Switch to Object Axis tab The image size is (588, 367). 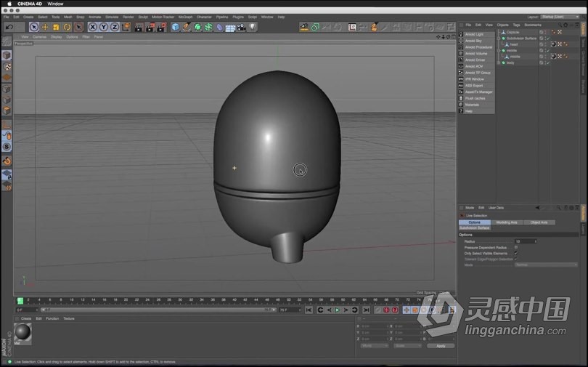pyautogui.click(x=539, y=222)
